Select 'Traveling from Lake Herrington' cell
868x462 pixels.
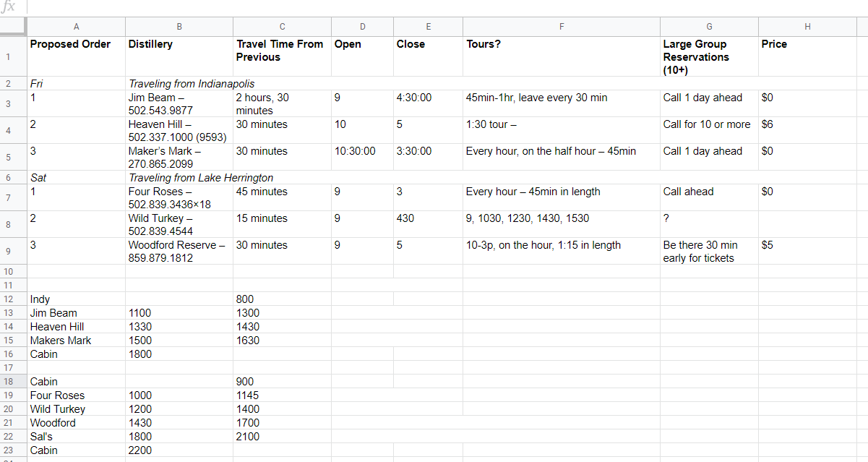[x=179, y=178]
